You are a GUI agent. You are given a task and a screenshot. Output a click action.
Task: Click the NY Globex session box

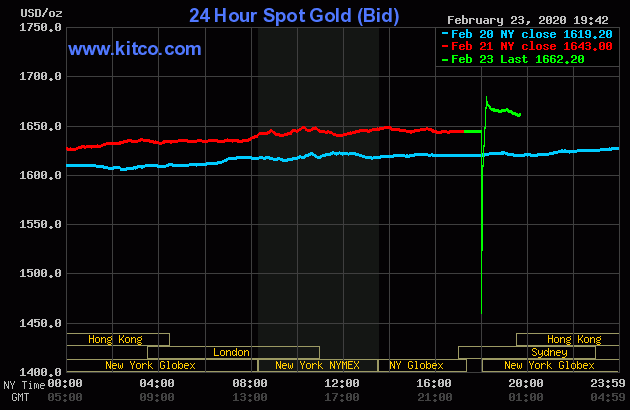pos(416,365)
